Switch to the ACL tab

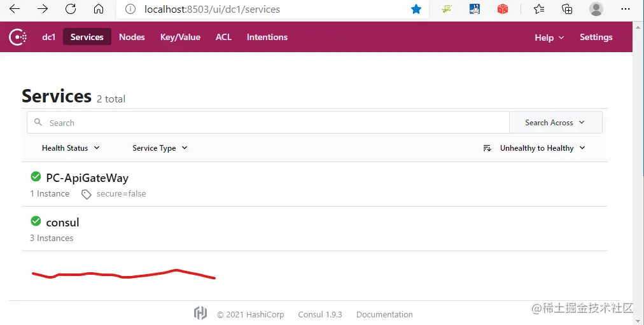[x=223, y=37]
